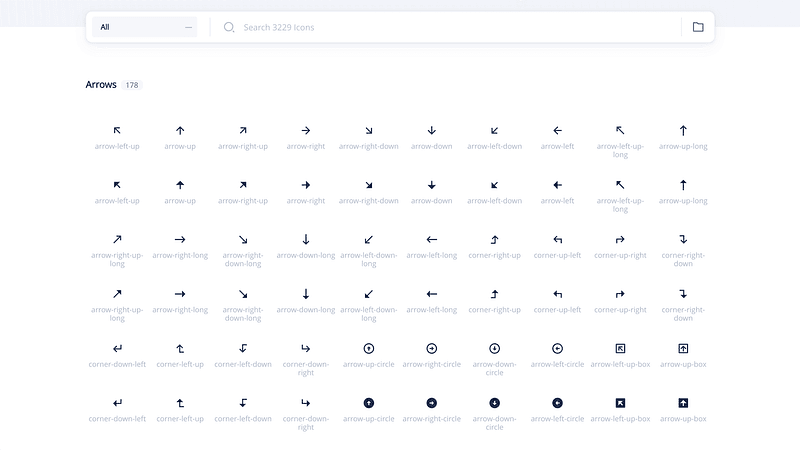This screenshot has height=450, width=800.
Task: Pick the bold arrow-left-down icon
Action: 494,185
